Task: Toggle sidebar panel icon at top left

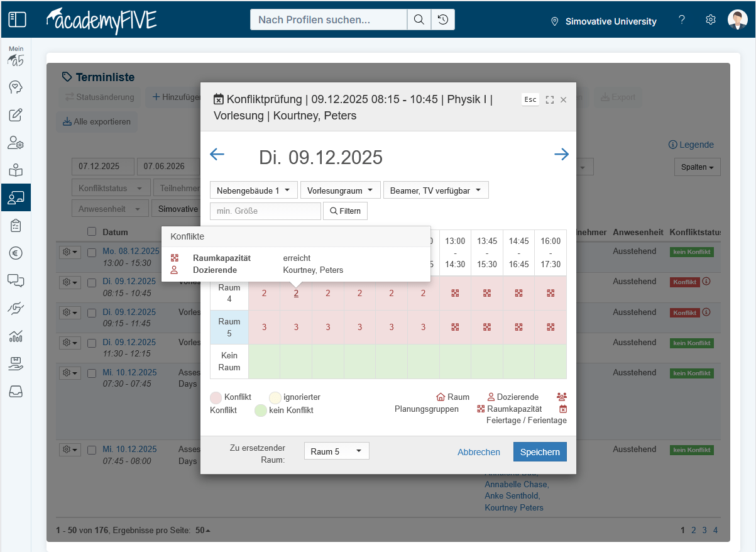Action: click(17, 19)
